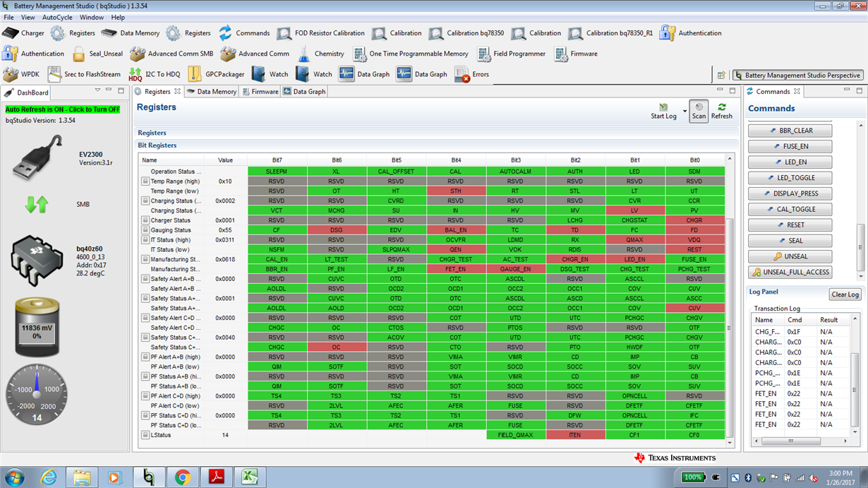
Task: Open the bqStudio icon in taskbar
Action: click(x=148, y=478)
